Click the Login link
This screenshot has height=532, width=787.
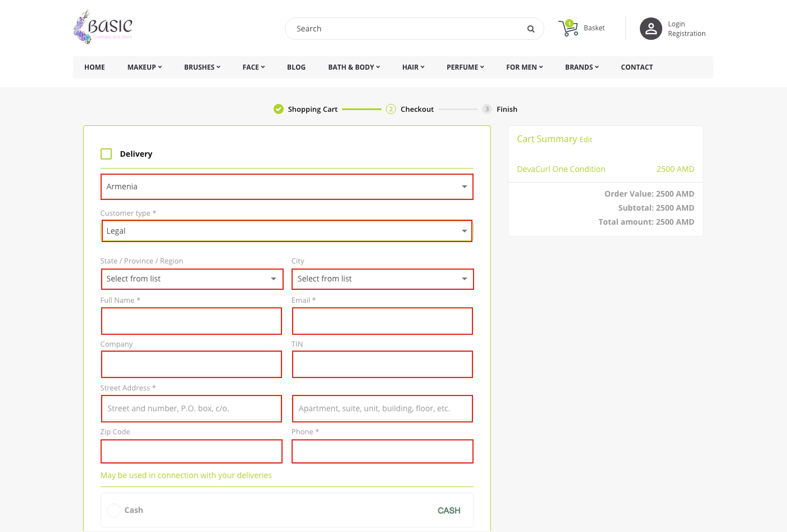point(676,24)
